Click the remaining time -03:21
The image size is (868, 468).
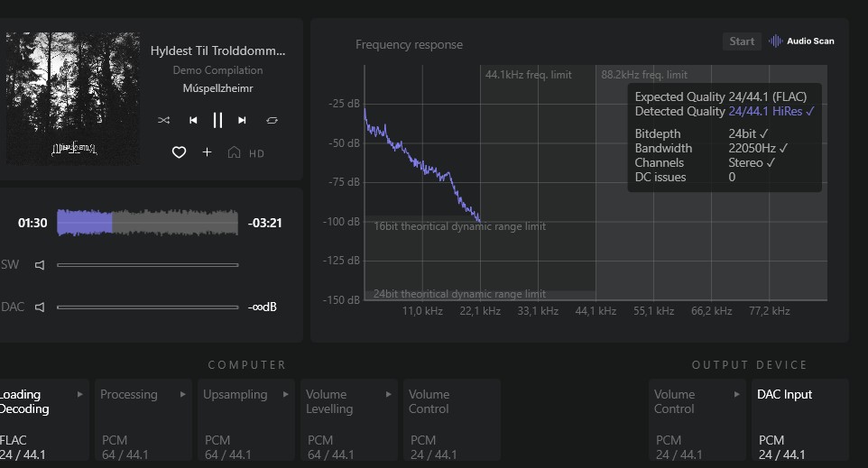(x=265, y=223)
